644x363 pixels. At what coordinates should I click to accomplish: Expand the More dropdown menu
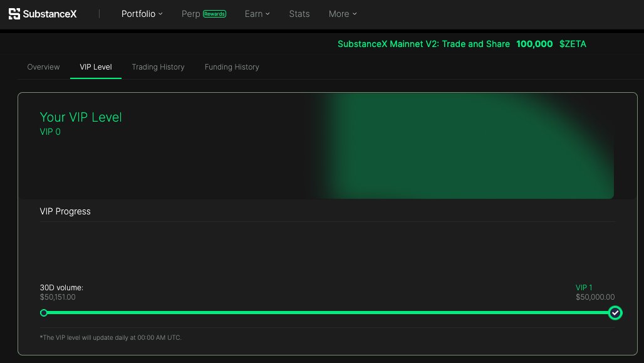[343, 14]
